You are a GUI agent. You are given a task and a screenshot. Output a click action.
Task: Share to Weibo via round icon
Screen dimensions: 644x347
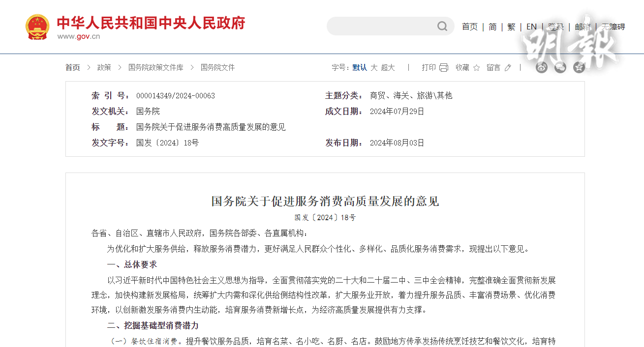[542, 68]
